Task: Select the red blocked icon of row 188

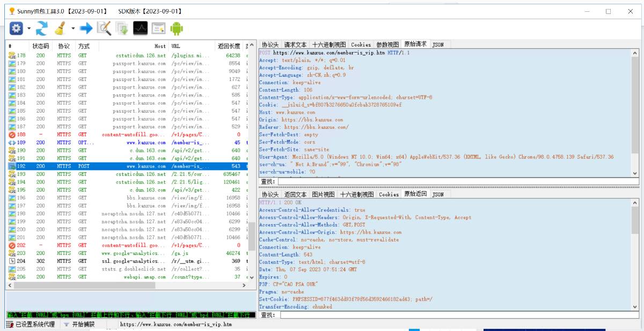Action: (12, 135)
